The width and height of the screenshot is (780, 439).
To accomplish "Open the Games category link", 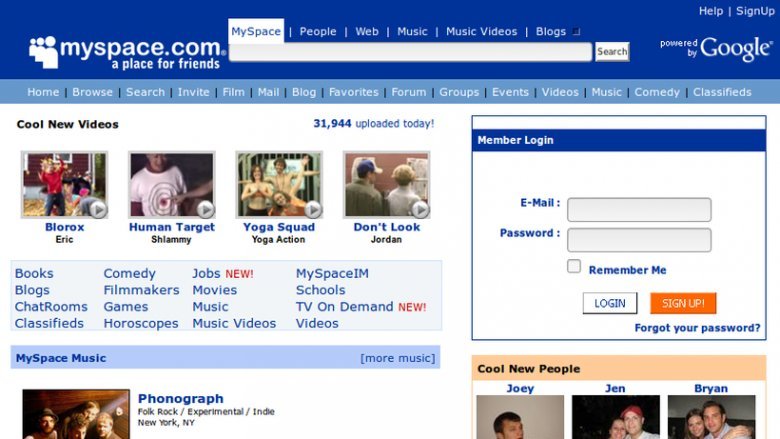I will click(x=126, y=307).
